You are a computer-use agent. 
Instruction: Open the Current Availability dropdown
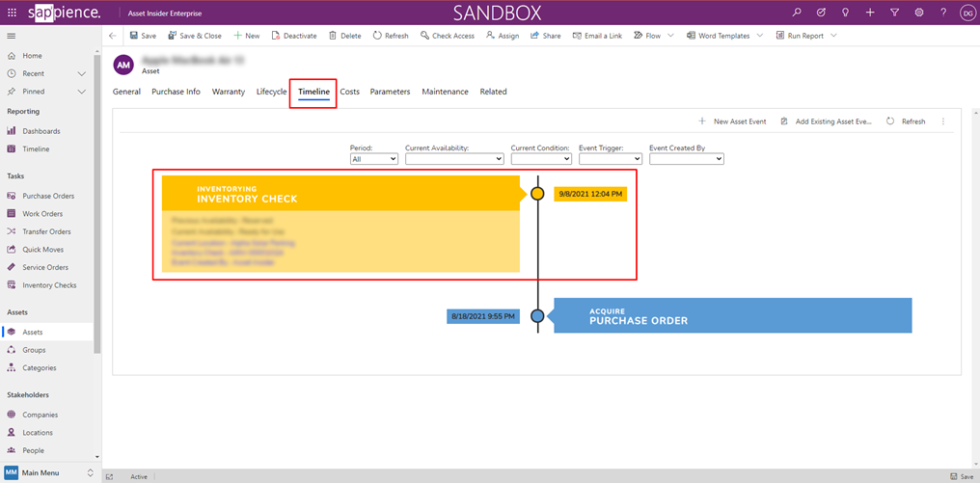coord(453,159)
